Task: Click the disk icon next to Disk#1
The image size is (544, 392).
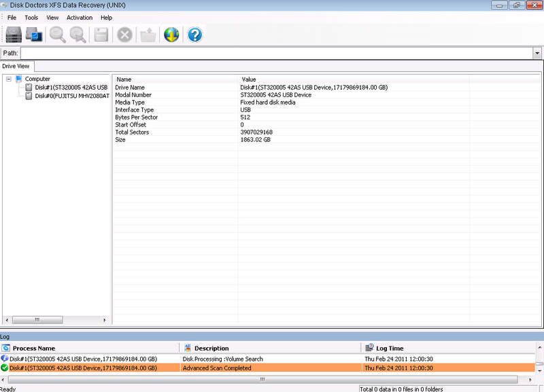Action: [29, 88]
